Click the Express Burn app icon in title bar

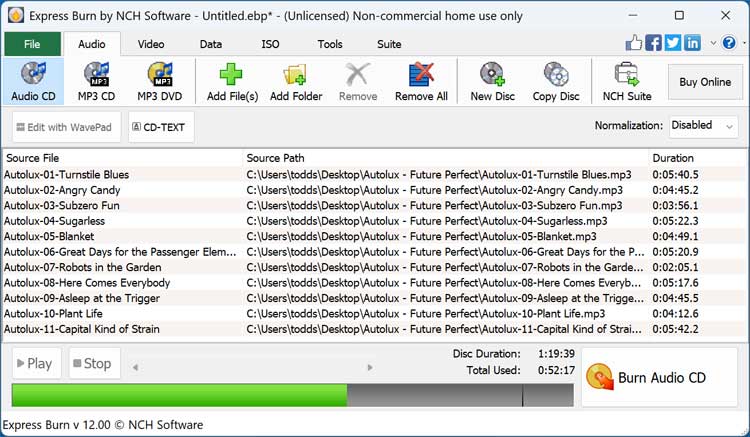(x=16, y=15)
